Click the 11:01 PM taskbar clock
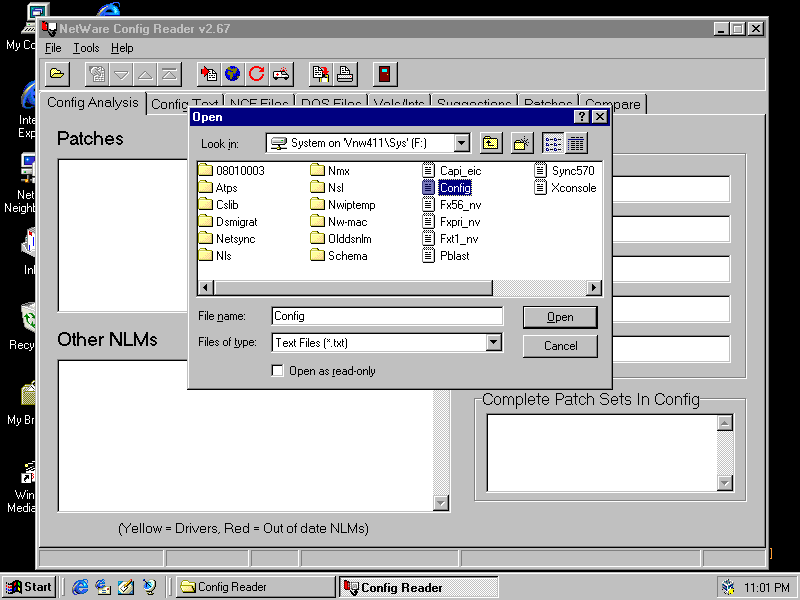 tap(767, 588)
